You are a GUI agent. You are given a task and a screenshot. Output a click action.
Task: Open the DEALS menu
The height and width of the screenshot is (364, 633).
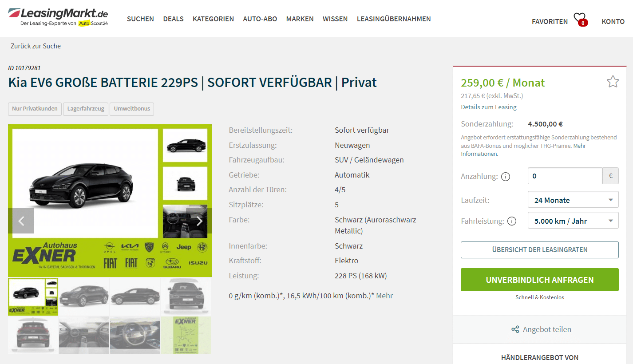173,19
